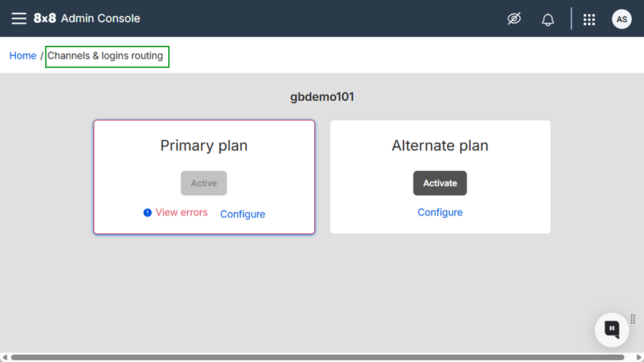The height and width of the screenshot is (362, 644).
Task: Click the gbdemo101 tenant heading
Action: (x=322, y=97)
